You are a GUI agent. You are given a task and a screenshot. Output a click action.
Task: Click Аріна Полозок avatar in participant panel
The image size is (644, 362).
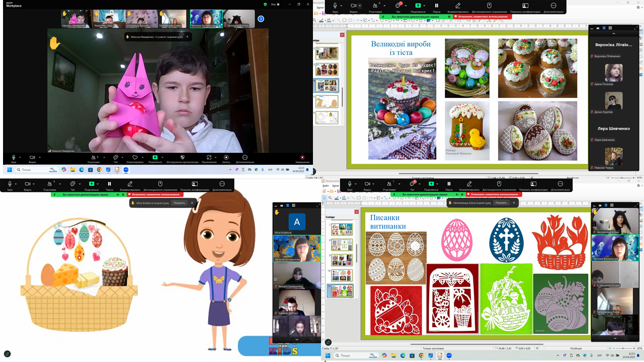(x=613, y=72)
